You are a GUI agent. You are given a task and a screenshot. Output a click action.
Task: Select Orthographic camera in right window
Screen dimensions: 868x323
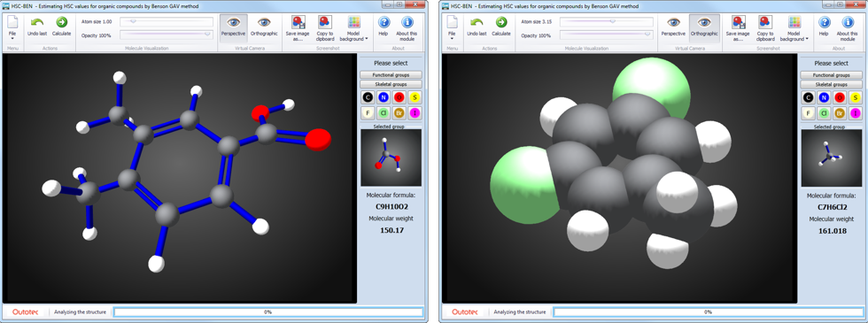point(704,28)
